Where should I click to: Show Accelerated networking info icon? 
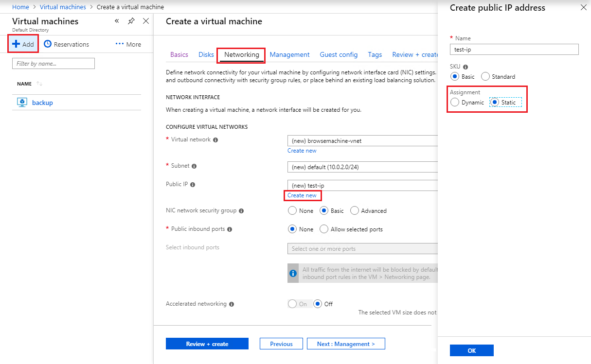tap(232, 304)
